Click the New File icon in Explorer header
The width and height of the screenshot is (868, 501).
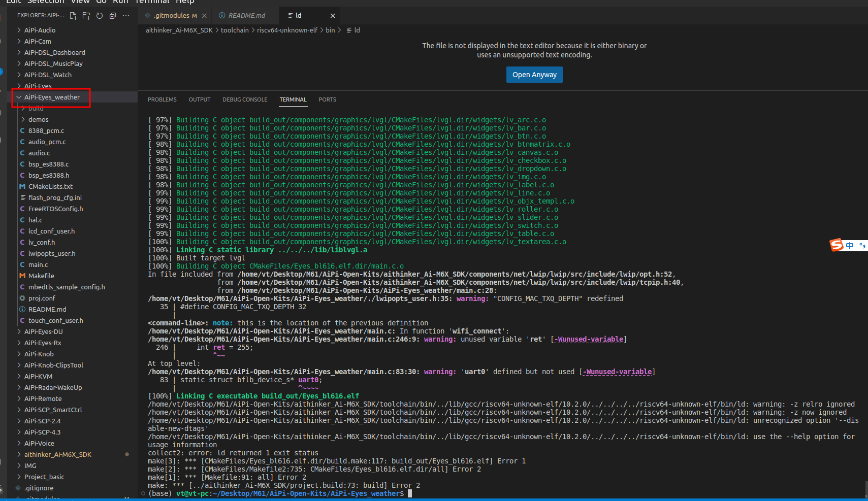click(73, 16)
